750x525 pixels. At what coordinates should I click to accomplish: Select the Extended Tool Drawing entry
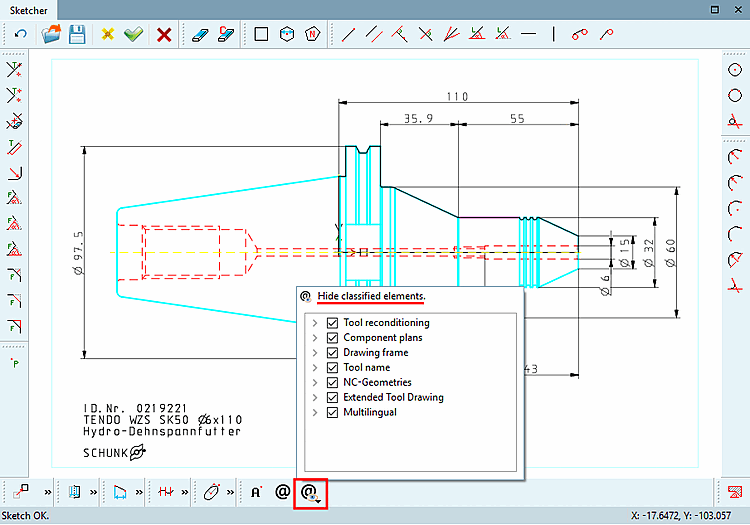(x=393, y=397)
